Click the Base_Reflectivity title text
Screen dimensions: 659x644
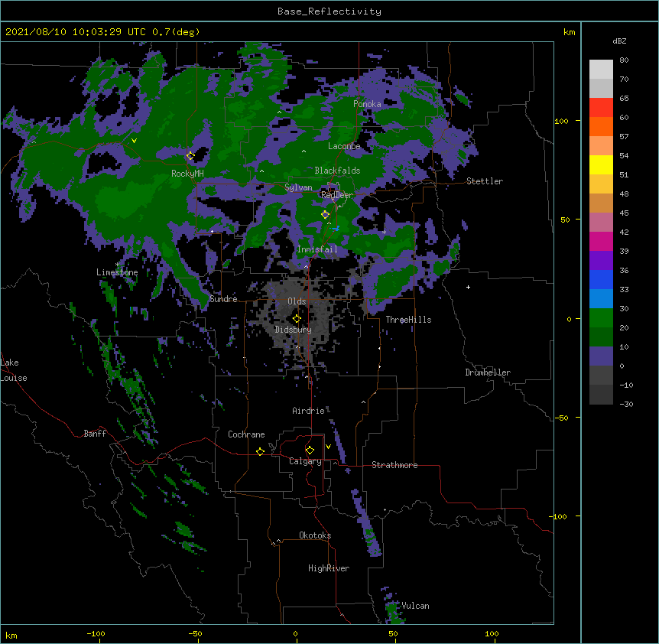tap(329, 11)
